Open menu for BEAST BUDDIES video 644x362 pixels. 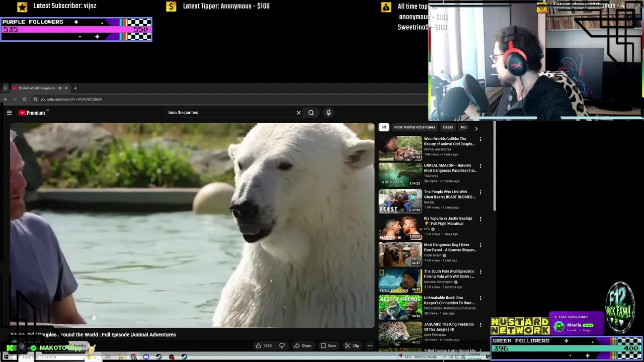480,192
